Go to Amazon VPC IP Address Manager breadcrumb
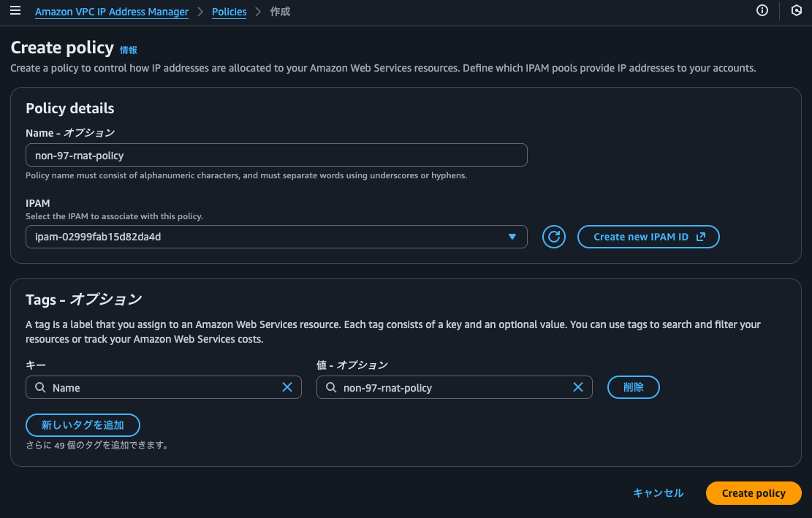Image resolution: width=812 pixels, height=518 pixels. click(x=111, y=12)
